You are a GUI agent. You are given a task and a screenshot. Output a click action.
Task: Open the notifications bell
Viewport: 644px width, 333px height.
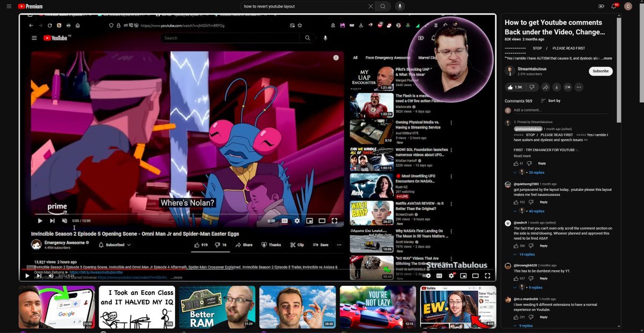(x=614, y=6)
